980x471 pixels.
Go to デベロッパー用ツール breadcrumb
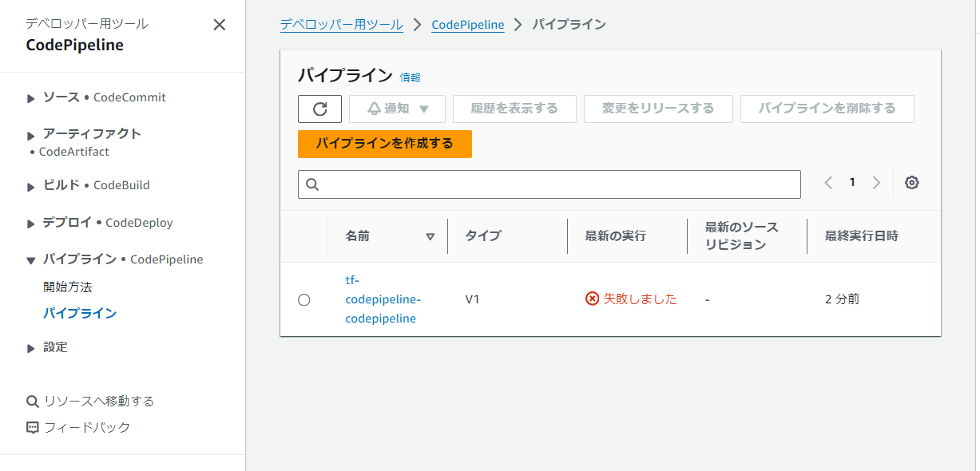(342, 25)
